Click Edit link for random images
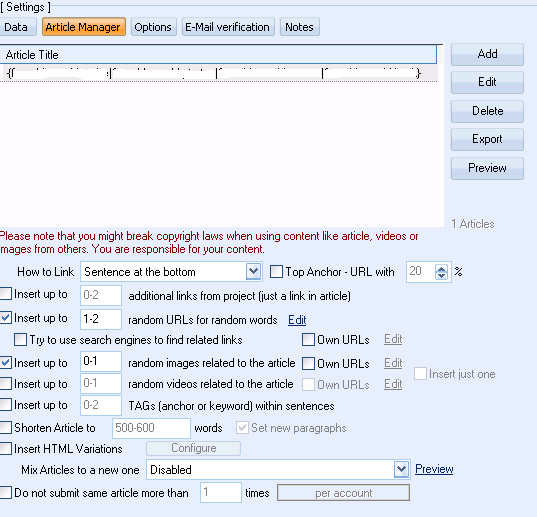 point(393,363)
